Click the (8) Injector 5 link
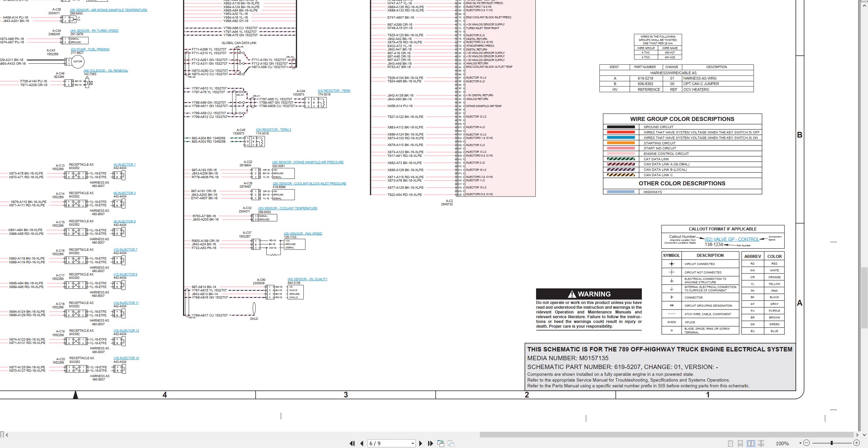The height and width of the screenshot is (448, 868). tap(124, 222)
